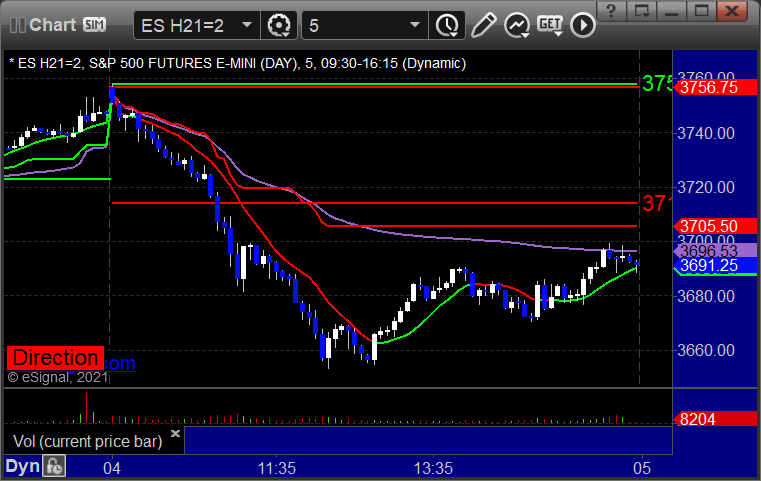Screen dimensions: 761x481
Task: Click the 05 date label on time axis
Action: tap(642, 469)
